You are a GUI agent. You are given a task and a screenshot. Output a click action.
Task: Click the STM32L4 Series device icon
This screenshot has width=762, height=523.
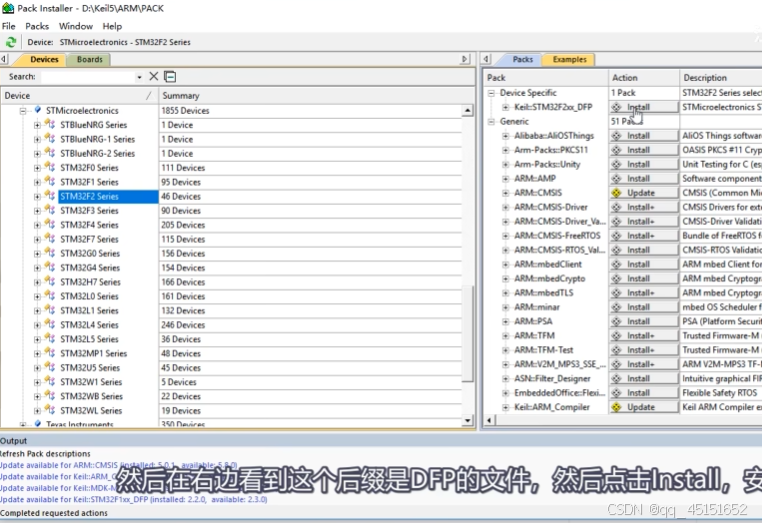click(x=50, y=325)
